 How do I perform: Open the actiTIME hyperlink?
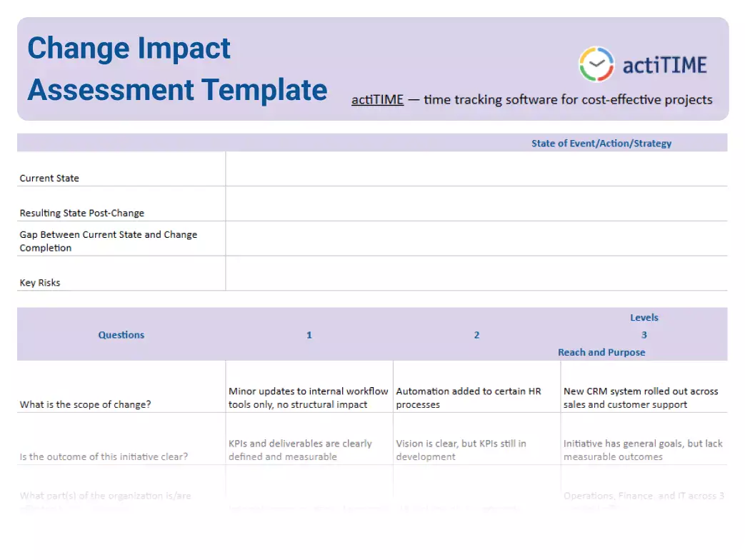(377, 99)
